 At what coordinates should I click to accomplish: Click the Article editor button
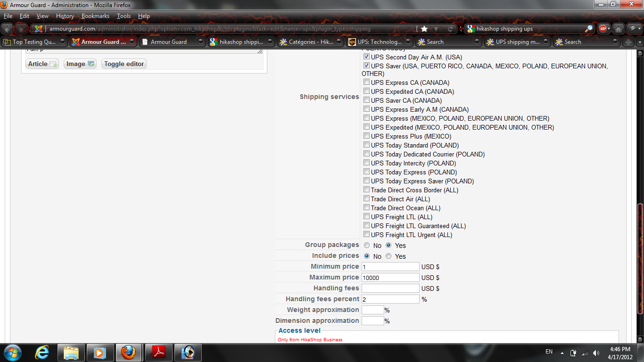pos(42,64)
